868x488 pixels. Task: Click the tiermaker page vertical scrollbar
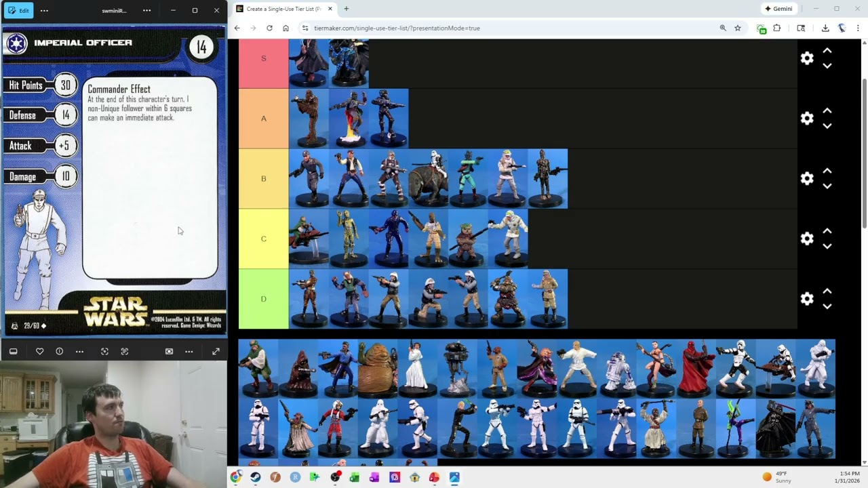coord(865,153)
